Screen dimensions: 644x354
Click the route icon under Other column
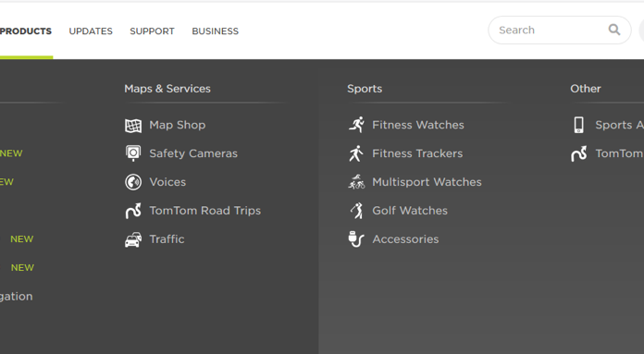point(578,153)
